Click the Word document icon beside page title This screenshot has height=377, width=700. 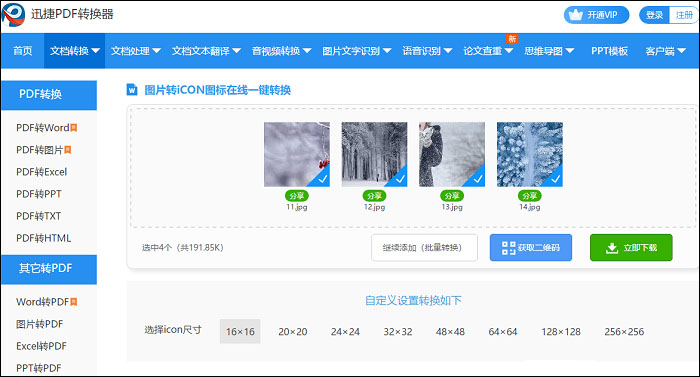(132, 90)
